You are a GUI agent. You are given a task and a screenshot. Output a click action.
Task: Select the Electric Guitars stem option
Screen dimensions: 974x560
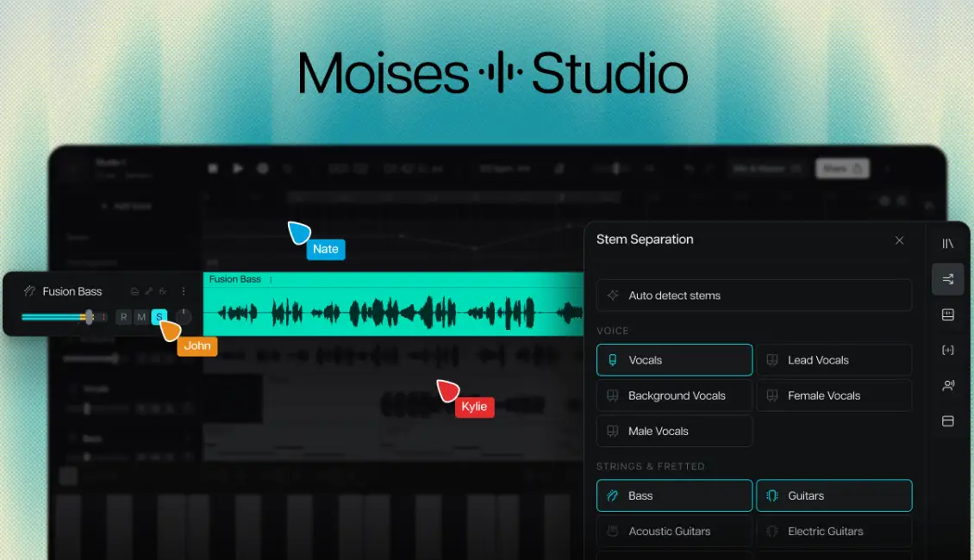pos(834,532)
